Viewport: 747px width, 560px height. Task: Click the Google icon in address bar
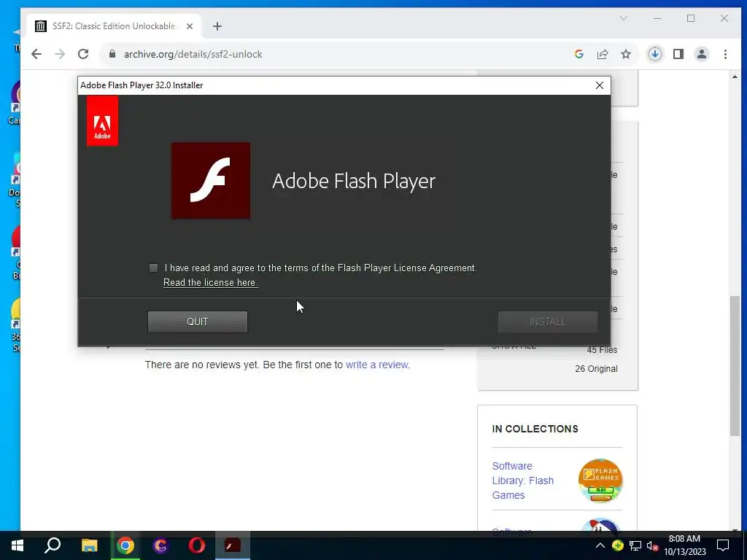(x=579, y=54)
